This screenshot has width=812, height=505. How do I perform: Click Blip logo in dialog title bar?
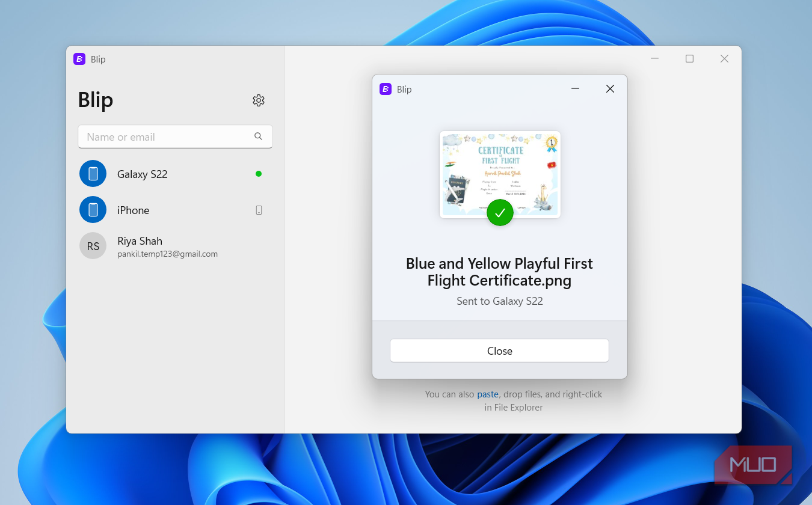coord(386,89)
